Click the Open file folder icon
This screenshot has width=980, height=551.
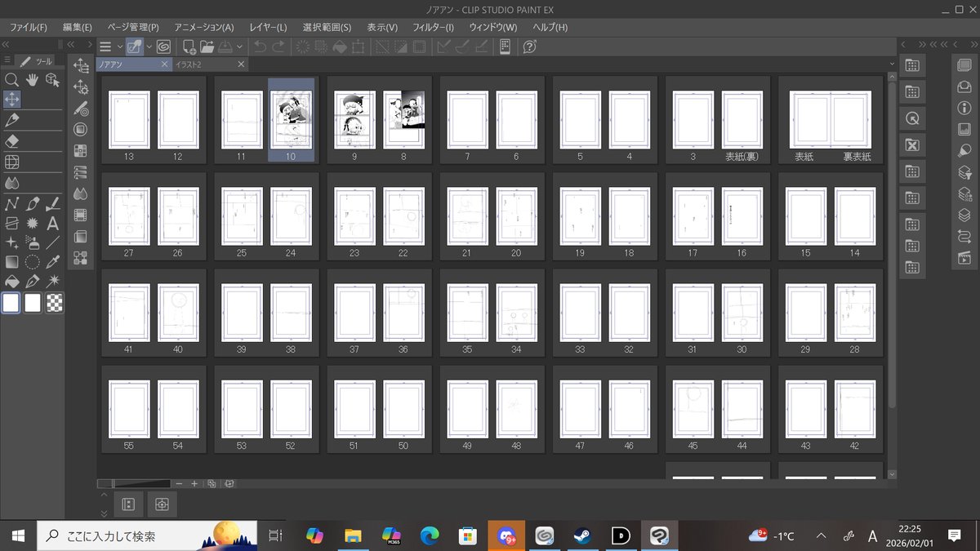click(x=207, y=47)
